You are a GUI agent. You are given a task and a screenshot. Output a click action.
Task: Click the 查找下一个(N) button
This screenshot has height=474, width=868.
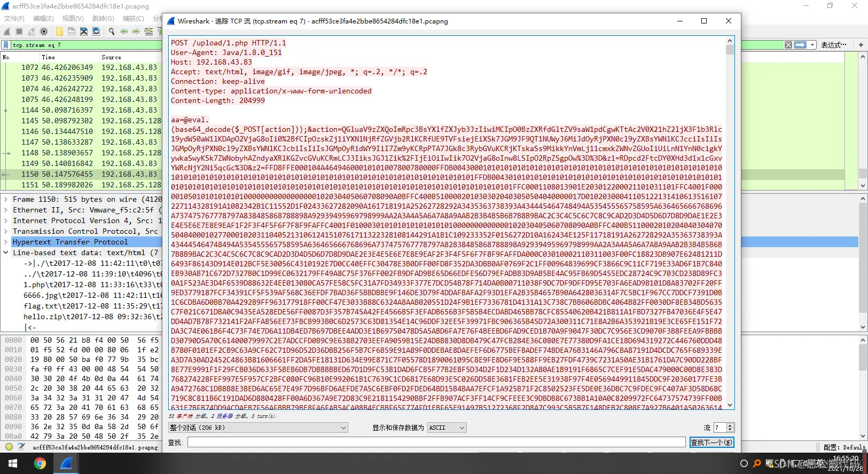(711, 443)
